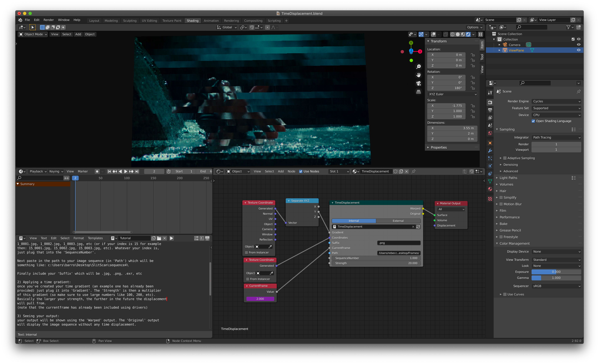Open the View Transform Standard dropdown

click(x=556, y=260)
